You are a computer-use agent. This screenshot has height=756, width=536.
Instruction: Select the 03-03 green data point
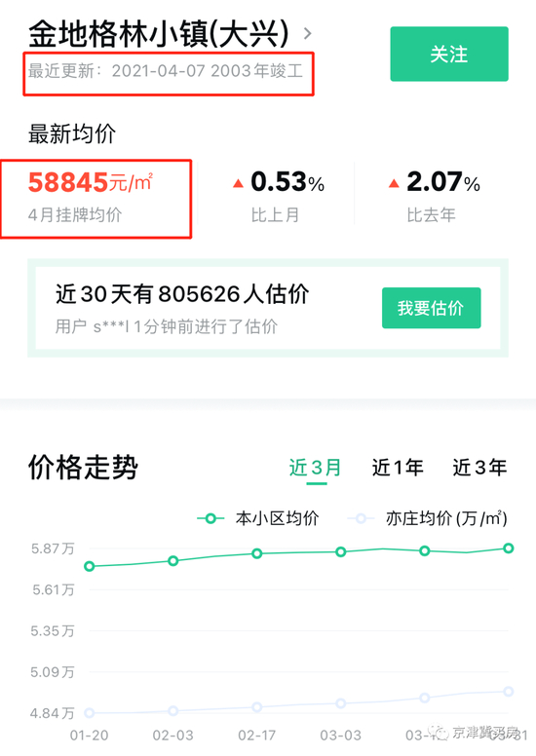341,551
